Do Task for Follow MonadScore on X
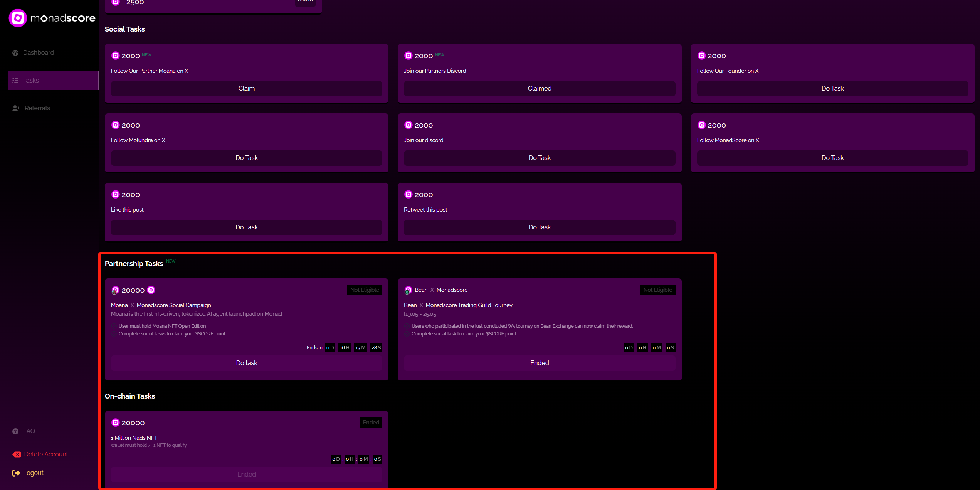 click(832, 158)
